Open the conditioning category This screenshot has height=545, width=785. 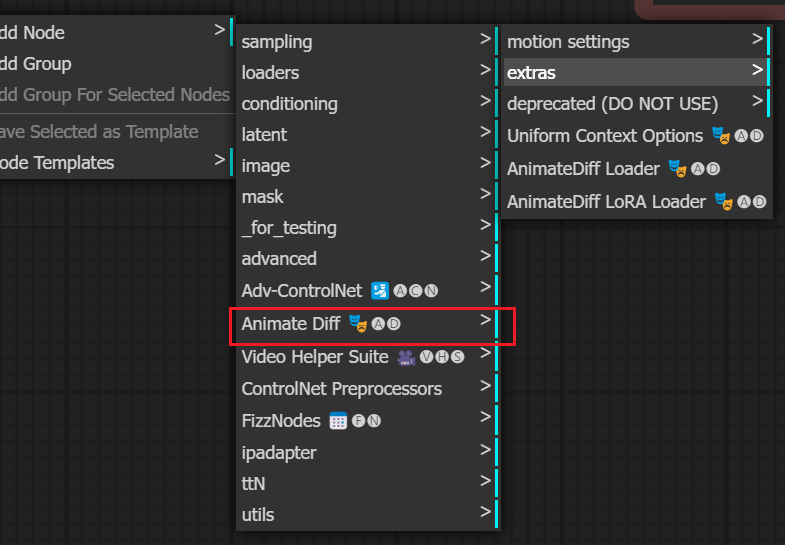[x=289, y=104]
